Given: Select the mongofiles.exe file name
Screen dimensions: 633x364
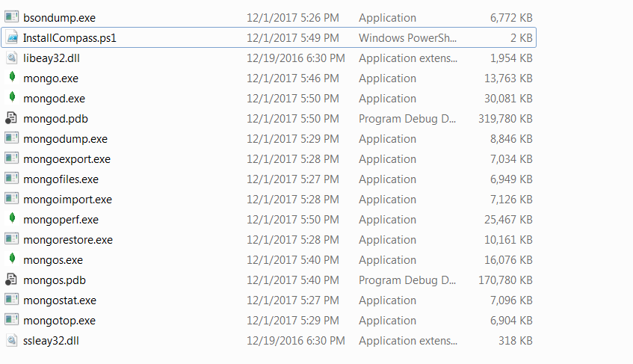Looking at the screenshot, I should 61,179.
